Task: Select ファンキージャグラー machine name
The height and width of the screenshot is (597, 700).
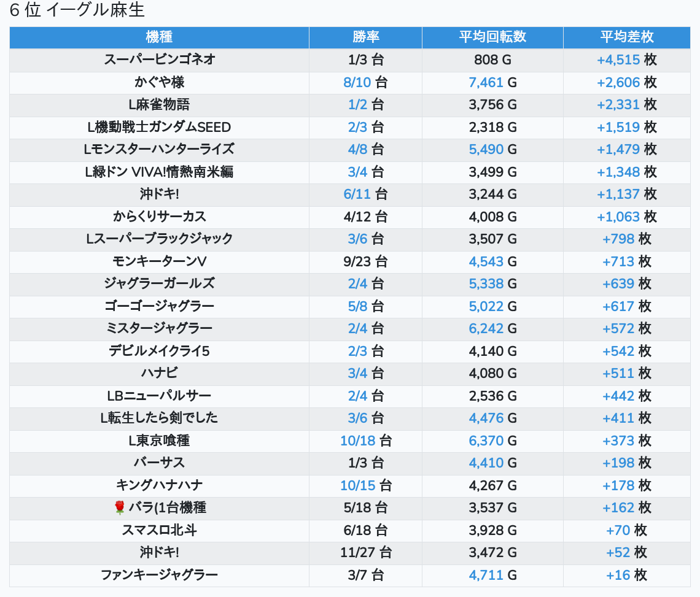Action: (160, 575)
